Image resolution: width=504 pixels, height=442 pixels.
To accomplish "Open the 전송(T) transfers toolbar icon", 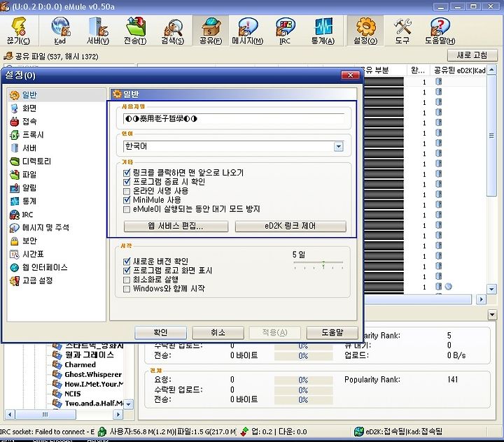I will point(135,31).
